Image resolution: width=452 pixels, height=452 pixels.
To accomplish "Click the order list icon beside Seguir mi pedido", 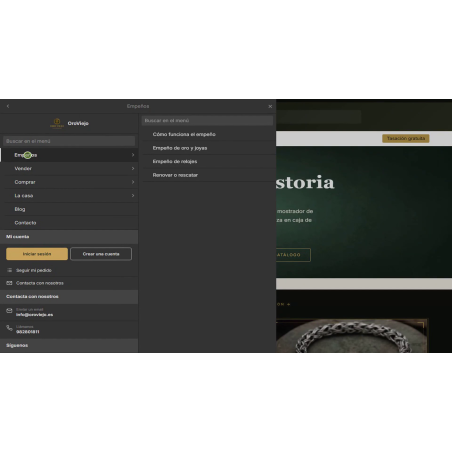I will pyautogui.click(x=9, y=270).
